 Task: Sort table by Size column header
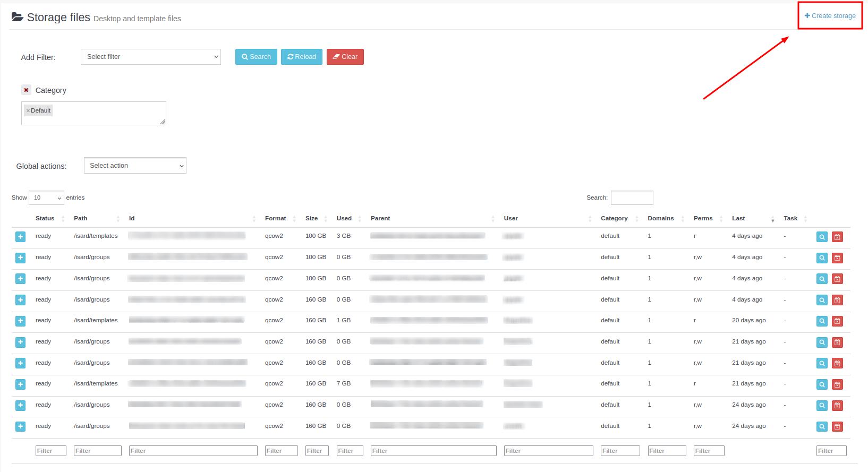(312, 219)
